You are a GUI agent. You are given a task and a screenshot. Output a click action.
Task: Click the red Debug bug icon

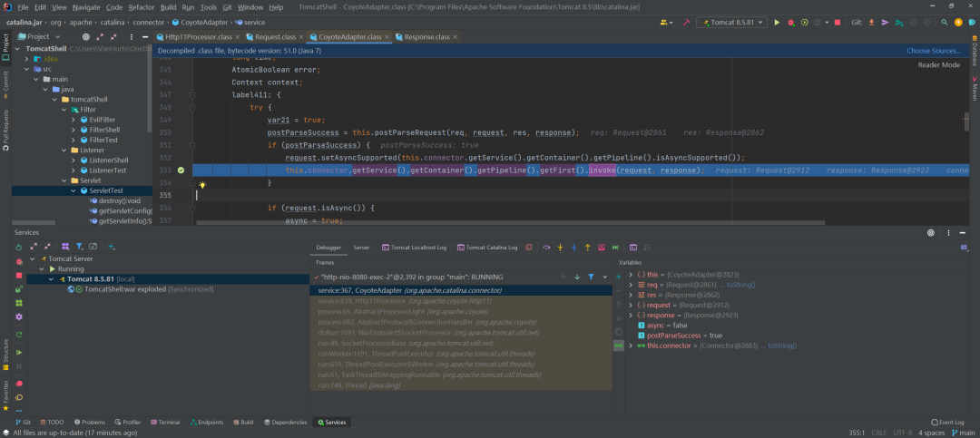point(790,23)
